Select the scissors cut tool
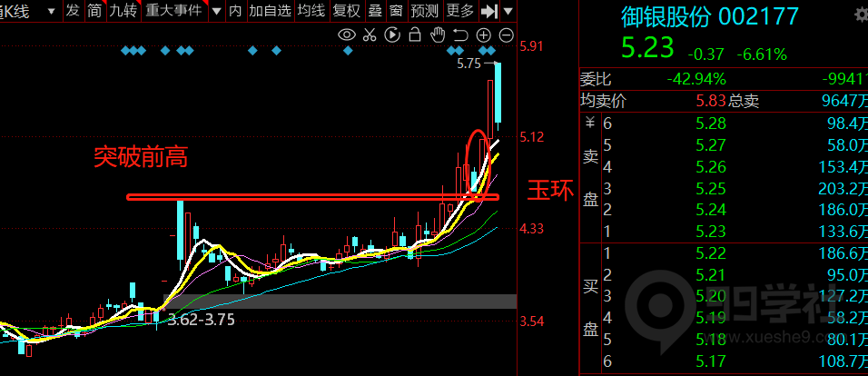The image size is (868, 376). click(369, 35)
